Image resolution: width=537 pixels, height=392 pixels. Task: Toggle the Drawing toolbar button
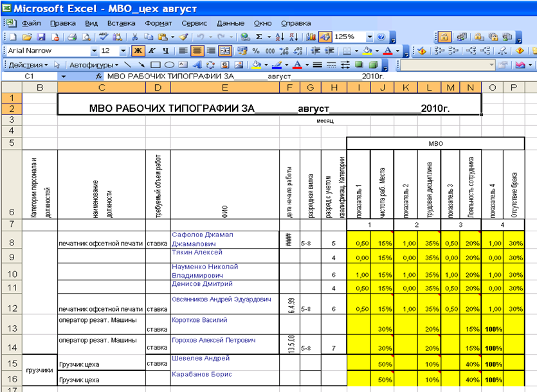pyautogui.click(x=325, y=37)
